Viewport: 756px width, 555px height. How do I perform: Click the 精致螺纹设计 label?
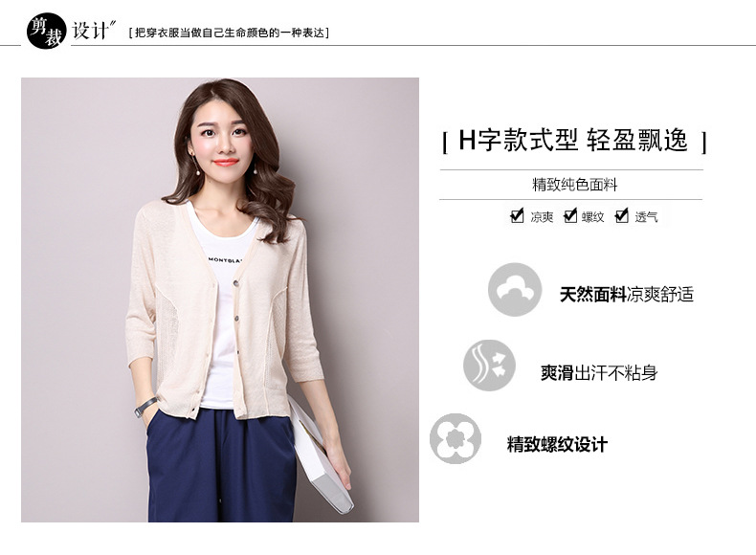tap(557, 444)
